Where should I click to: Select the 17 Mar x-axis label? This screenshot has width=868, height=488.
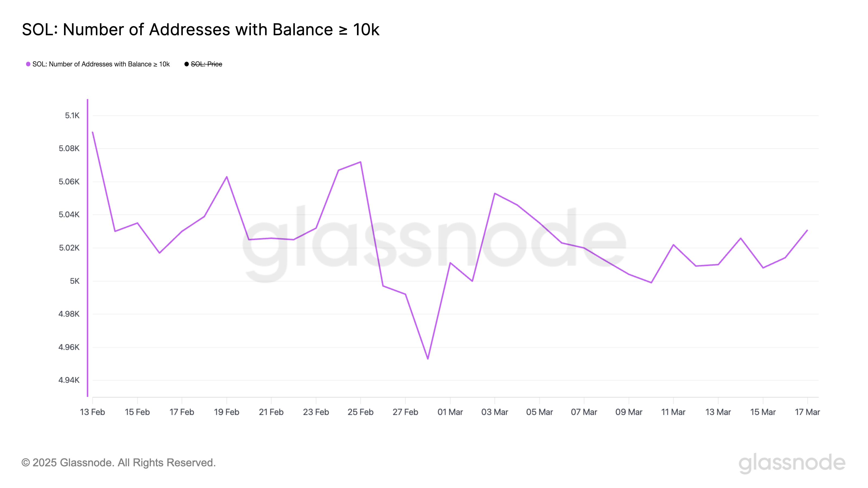[807, 412]
